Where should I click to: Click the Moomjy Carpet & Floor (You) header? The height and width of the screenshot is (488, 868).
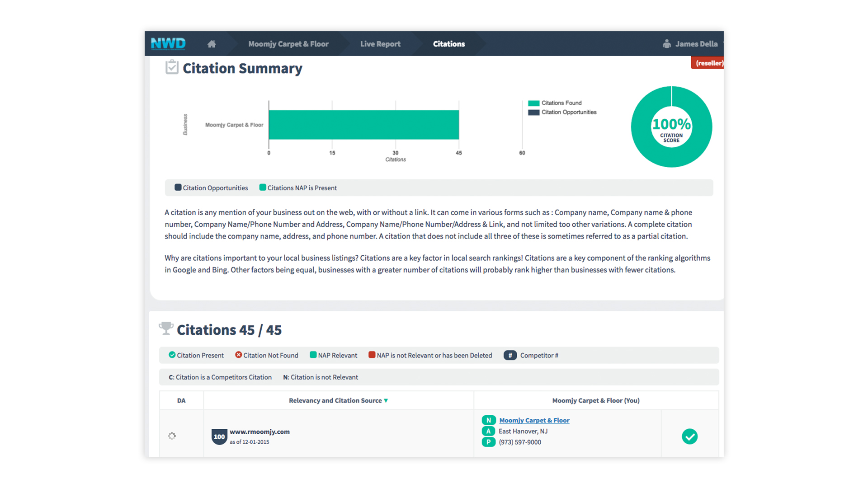point(596,401)
